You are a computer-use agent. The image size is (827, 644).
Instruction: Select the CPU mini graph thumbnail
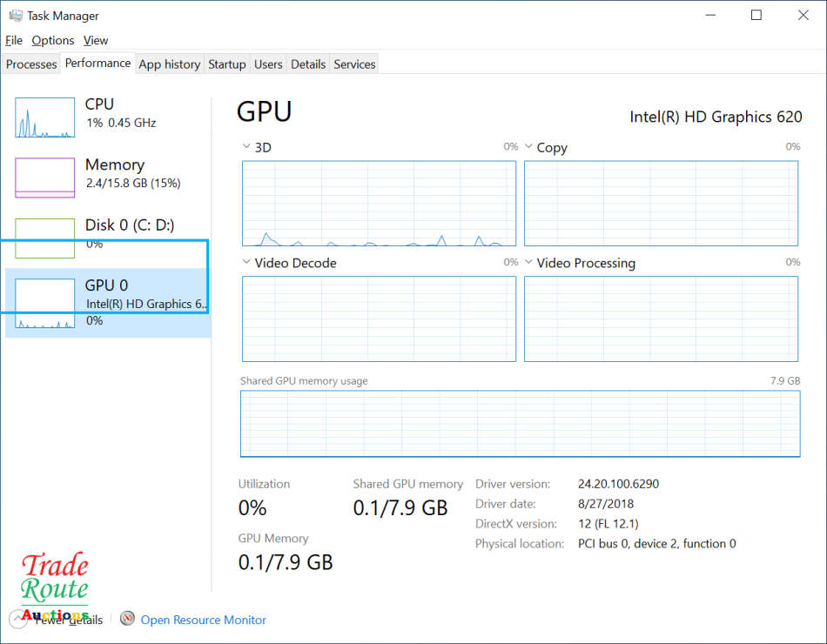45,117
